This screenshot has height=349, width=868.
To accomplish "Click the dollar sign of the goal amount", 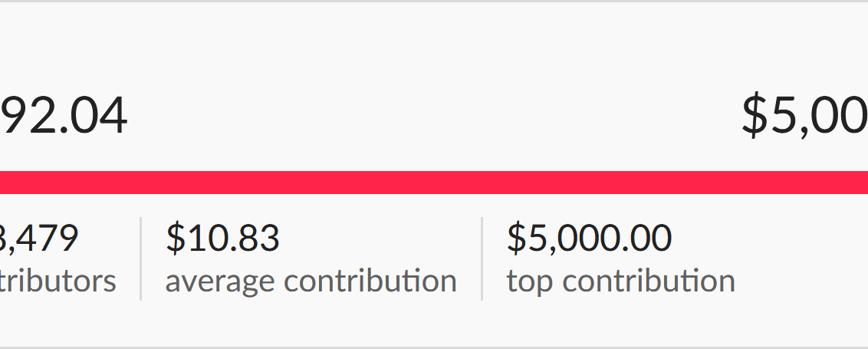I will click(754, 115).
